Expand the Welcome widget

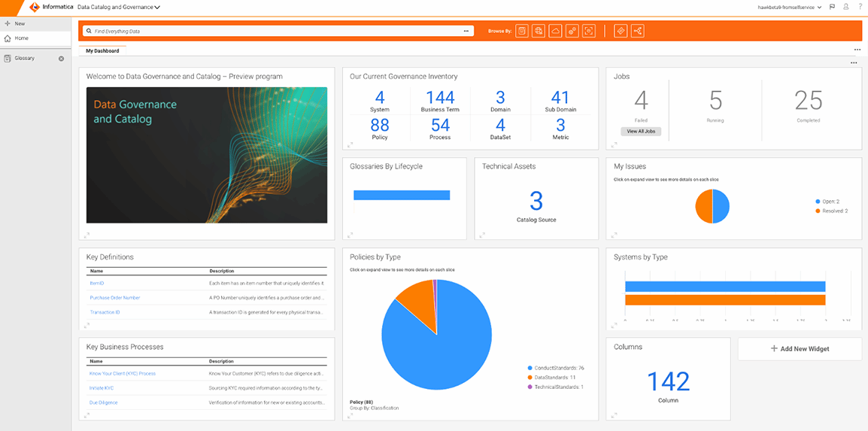tap(86, 235)
